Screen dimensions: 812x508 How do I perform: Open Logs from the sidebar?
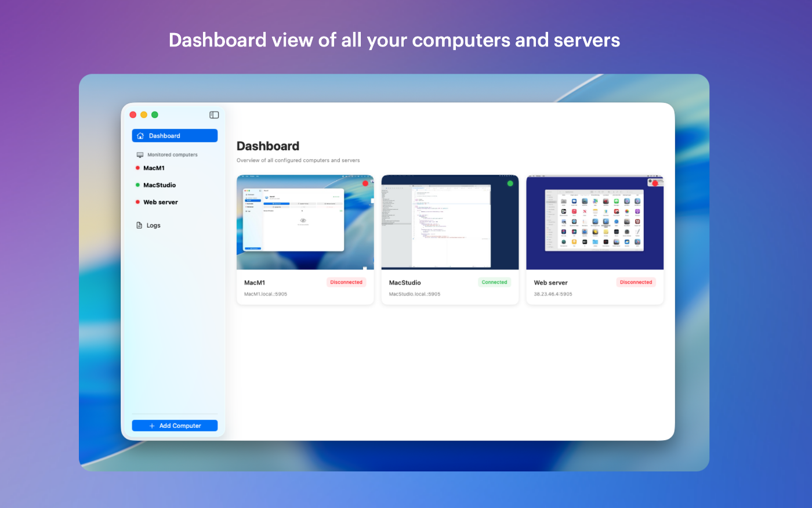(x=153, y=225)
